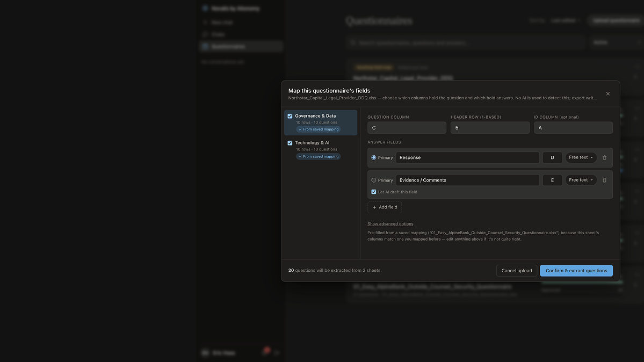Screen dimensions: 644x362
Task: Confirm & extract questions
Action: pyautogui.click(x=576, y=270)
